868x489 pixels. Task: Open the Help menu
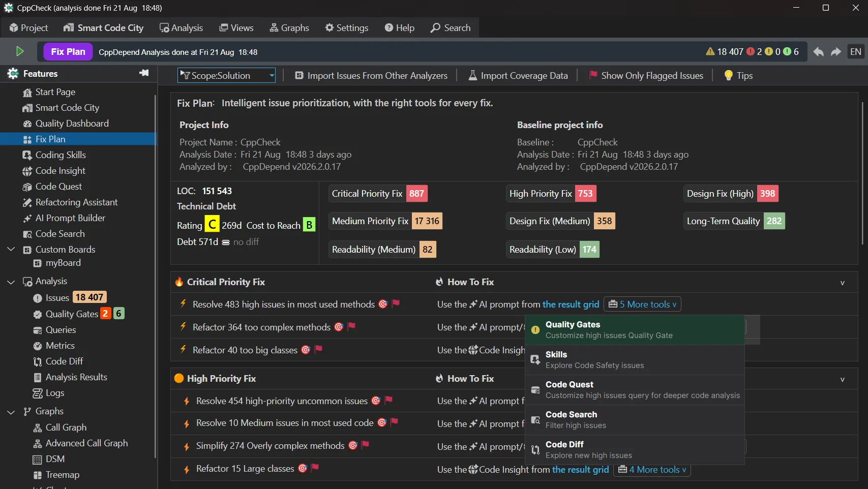(x=400, y=27)
